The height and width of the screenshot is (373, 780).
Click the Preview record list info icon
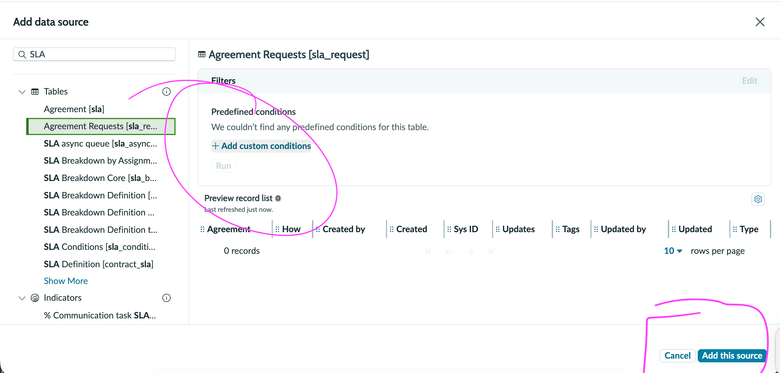(278, 198)
